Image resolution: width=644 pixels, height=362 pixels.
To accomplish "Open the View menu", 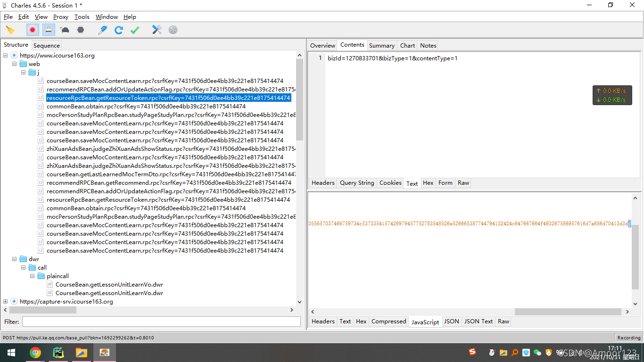I will click(41, 17).
